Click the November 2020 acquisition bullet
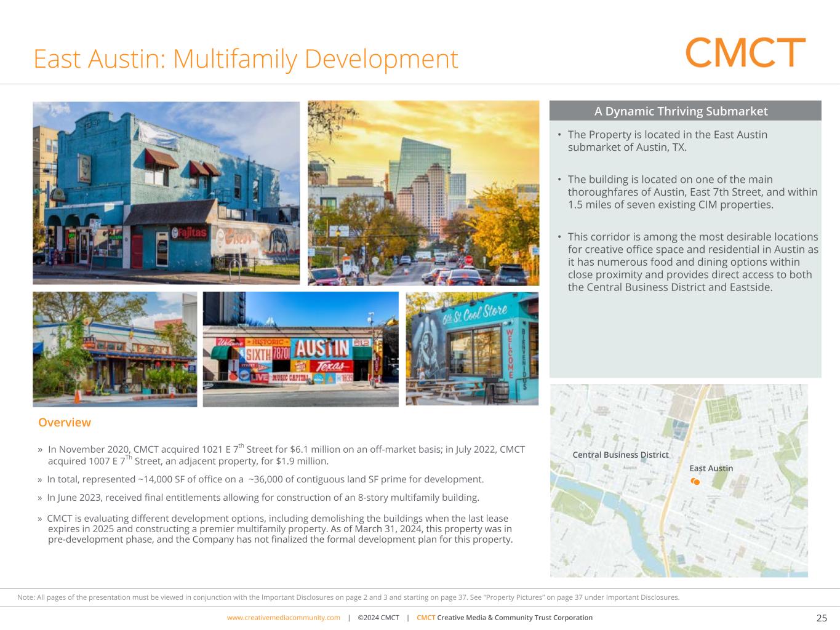The width and height of the screenshot is (840, 630). tap(286, 455)
